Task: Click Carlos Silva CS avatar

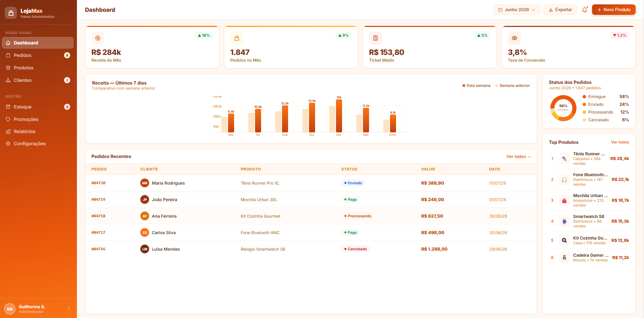Action: pos(145,233)
